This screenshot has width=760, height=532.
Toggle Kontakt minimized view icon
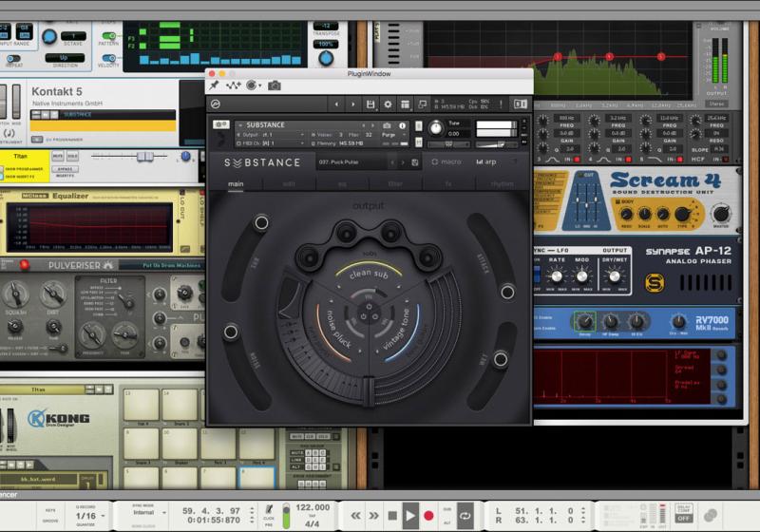tap(423, 104)
